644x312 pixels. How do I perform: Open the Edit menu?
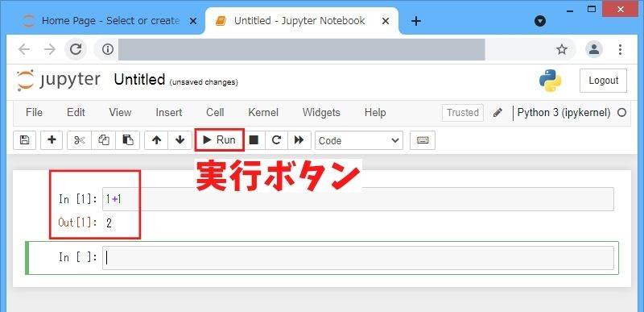76,113
